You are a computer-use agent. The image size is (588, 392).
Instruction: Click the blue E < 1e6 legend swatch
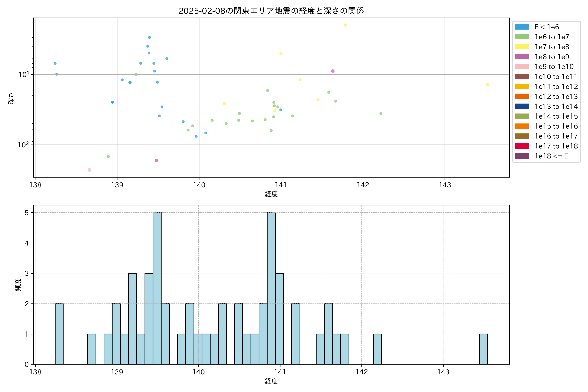click(522, 27)
